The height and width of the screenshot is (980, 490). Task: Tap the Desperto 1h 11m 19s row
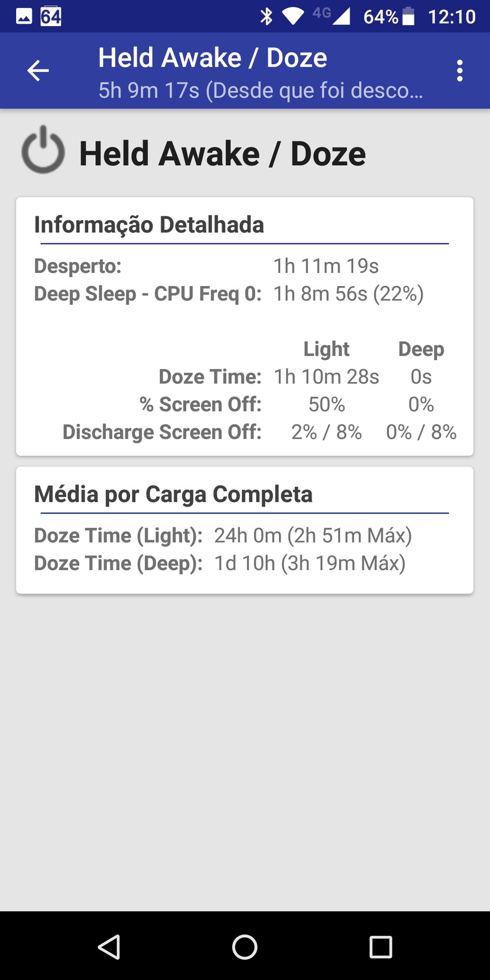(206, 266)
